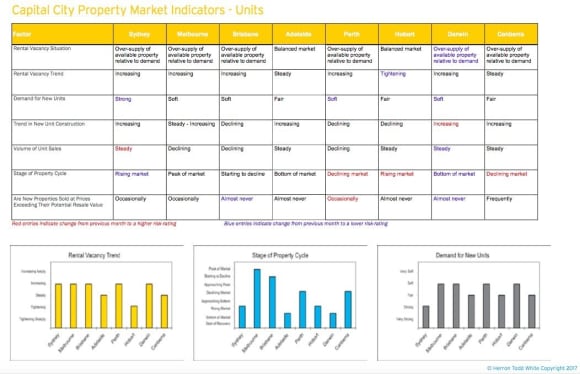Click Darwin's gray bar in Demand chart
The height and width of the screenshot is (374, 580).
517,306
